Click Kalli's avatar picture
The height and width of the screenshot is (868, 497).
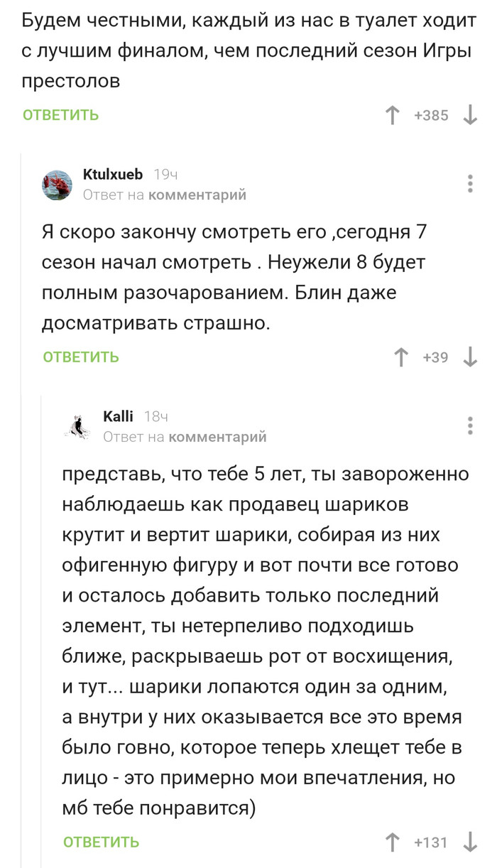pyautogui.click(x=78, y=423)
